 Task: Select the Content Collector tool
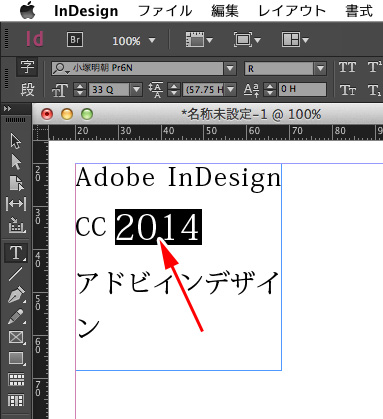pyautogui.click(x=16, y=224)
